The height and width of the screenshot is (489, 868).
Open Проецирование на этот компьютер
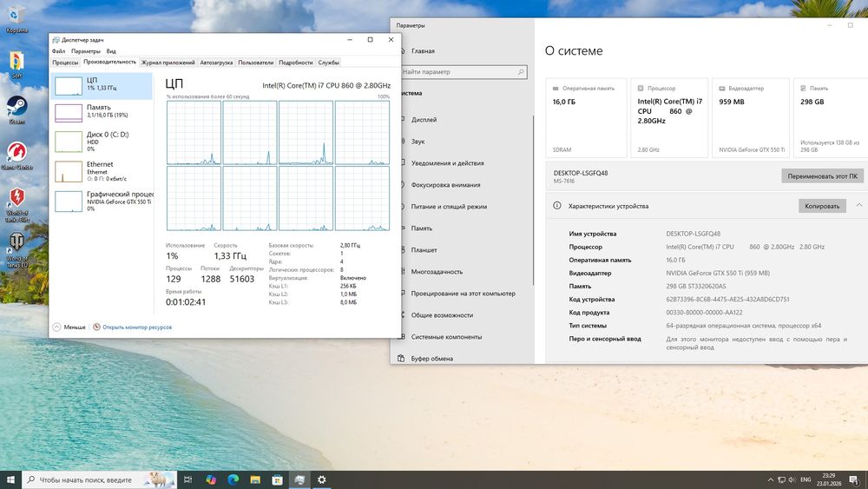point(463,294)
